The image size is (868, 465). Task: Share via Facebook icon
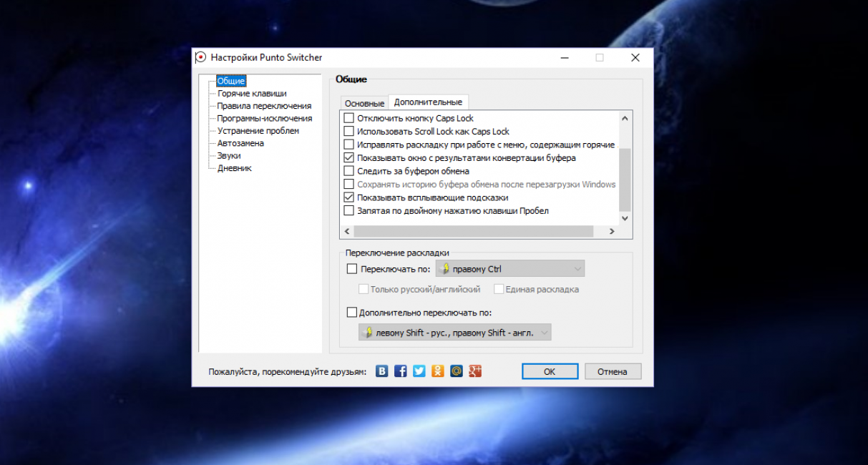pos(401,371)
